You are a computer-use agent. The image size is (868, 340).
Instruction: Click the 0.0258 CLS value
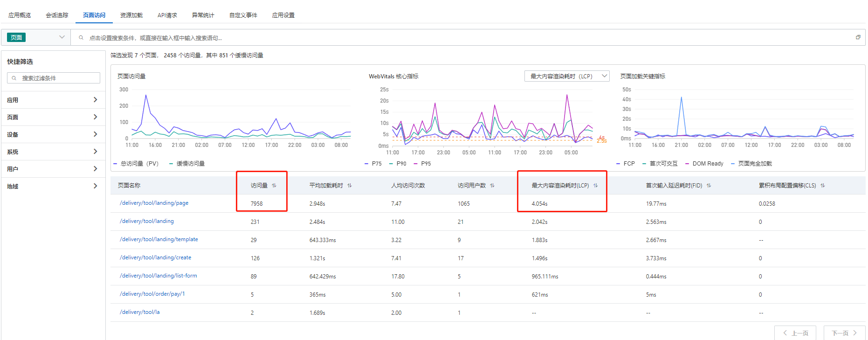point(767,204)
